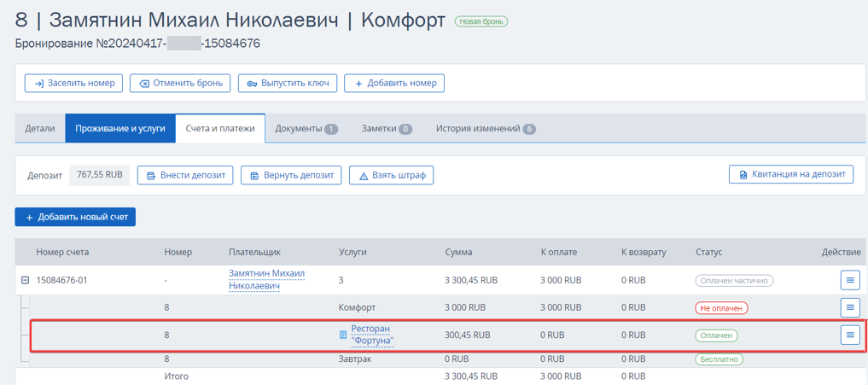Open the Ресторан "Фортуна" service link
Image resolution: width=868 pixels, height=385 pixels.
pos(372,335)
